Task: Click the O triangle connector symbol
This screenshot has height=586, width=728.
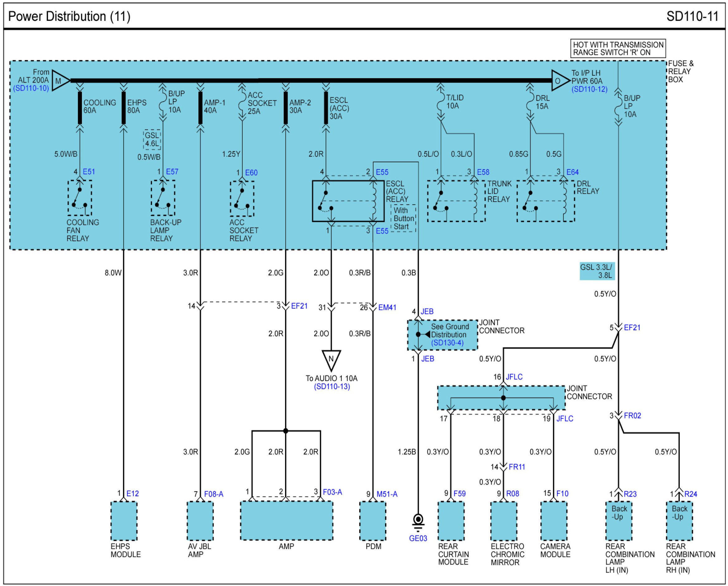Action: tap(559, 81)
